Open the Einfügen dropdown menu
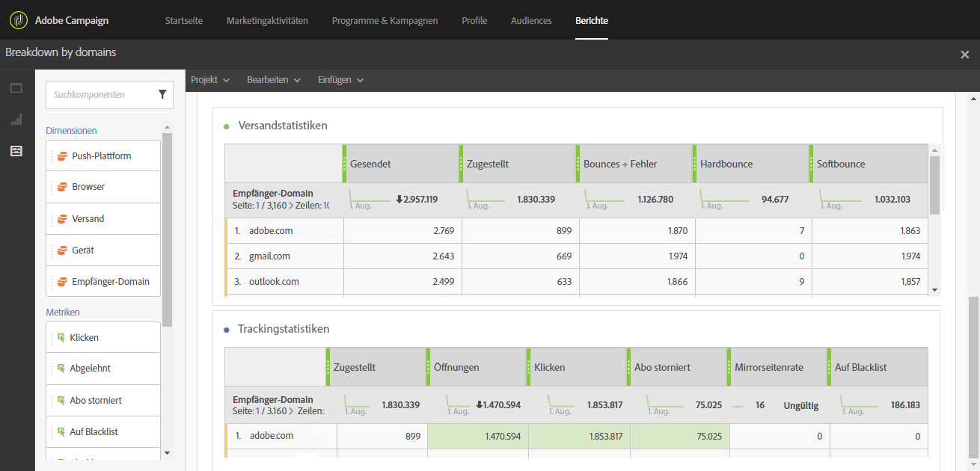 pos(340,80)
